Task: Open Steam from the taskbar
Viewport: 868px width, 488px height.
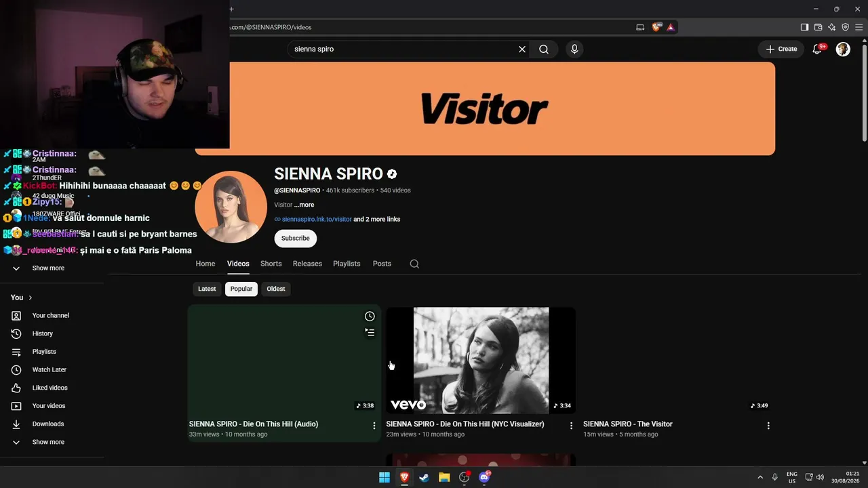Action: point(425,477)
